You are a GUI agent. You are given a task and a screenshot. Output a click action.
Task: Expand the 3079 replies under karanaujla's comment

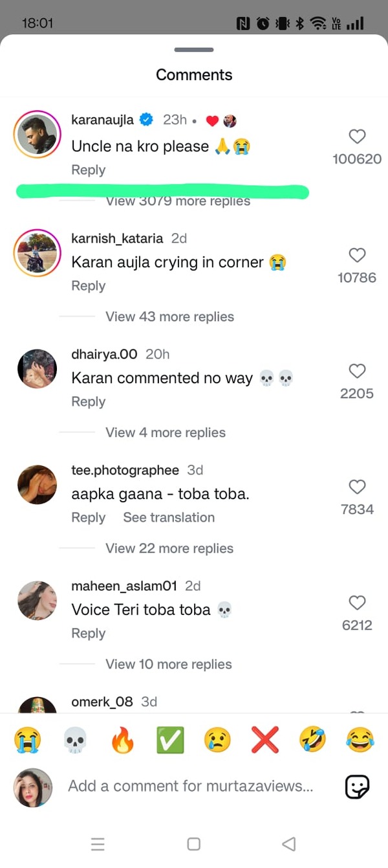178,201
